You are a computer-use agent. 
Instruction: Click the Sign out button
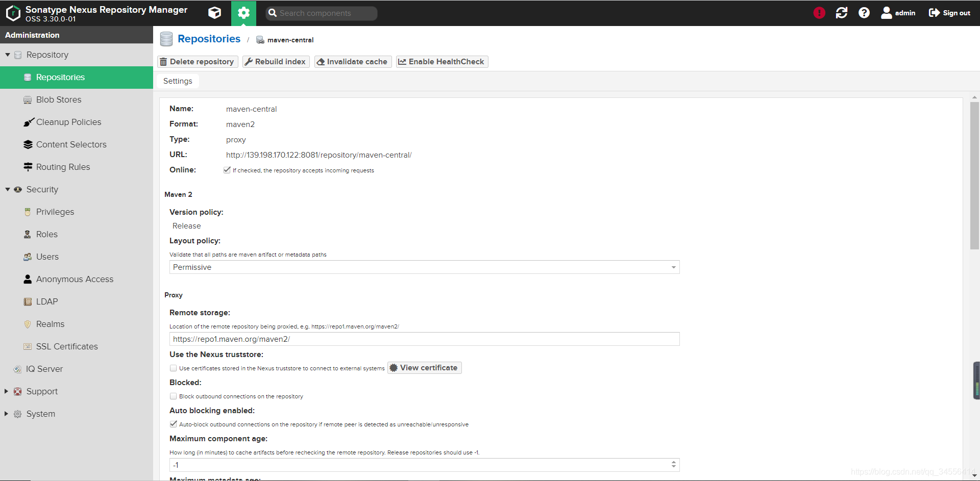click(x=949, y=13)
